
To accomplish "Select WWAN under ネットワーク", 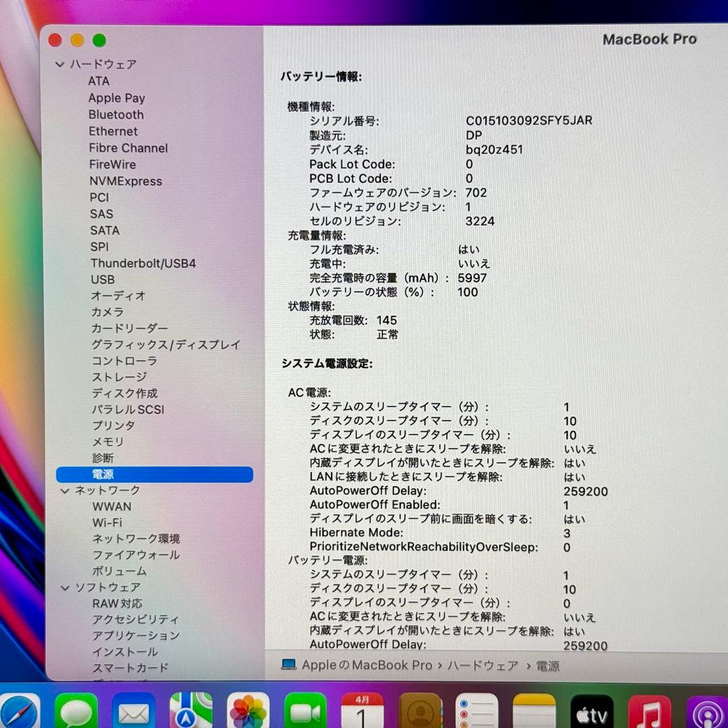I will [112, 506].
